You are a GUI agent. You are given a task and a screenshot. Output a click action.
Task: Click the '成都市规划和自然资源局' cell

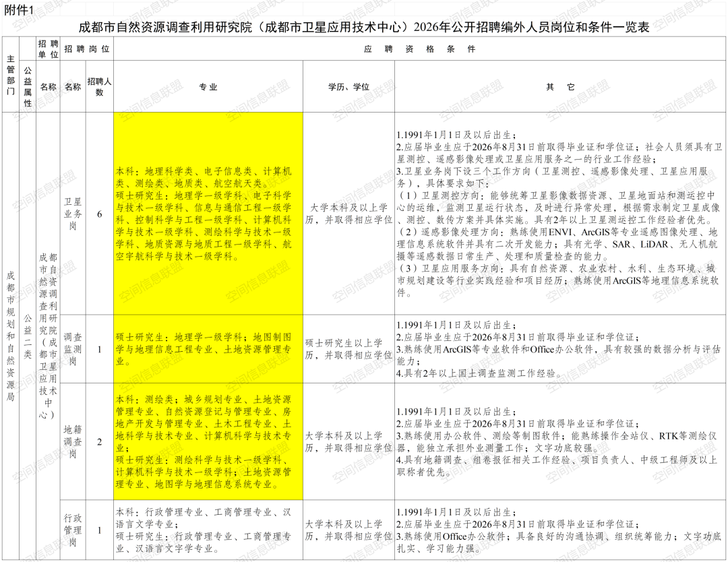(x=10, y=336)
